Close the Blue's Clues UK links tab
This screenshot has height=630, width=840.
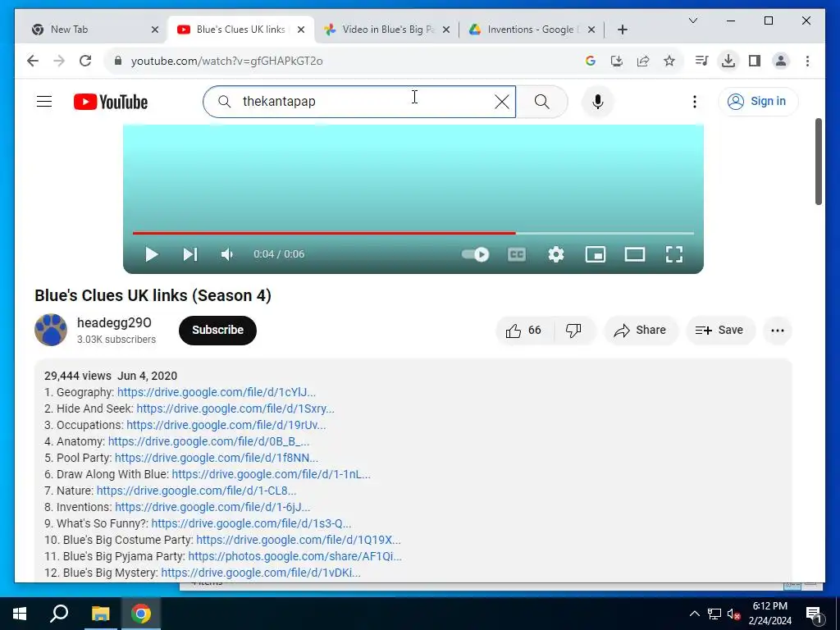[301, 30]
